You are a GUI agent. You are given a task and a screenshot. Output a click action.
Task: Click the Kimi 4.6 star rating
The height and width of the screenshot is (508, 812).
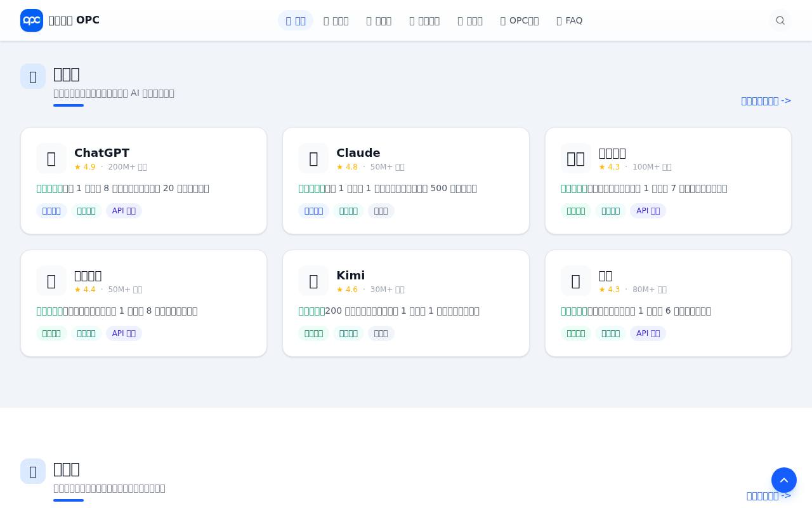347,290
